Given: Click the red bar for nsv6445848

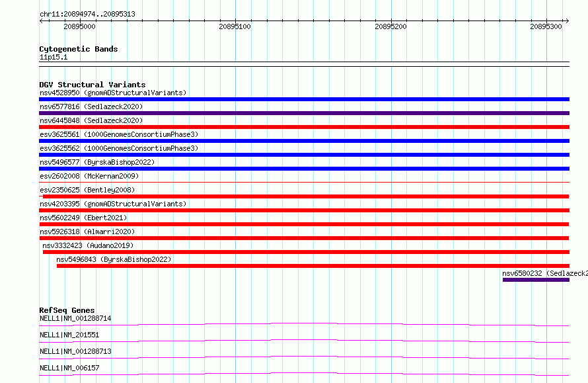Looking at the screenshot, I should pos(304,127).
